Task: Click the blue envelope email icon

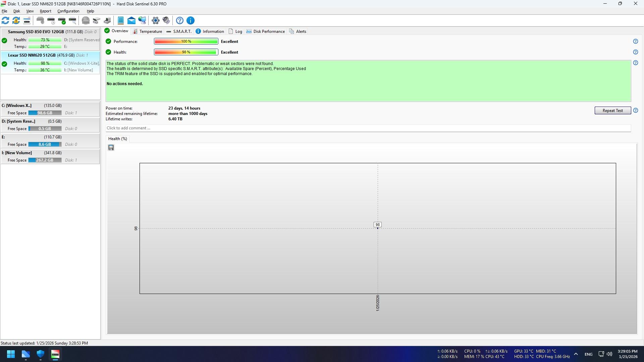Action: tap(131, 20)
